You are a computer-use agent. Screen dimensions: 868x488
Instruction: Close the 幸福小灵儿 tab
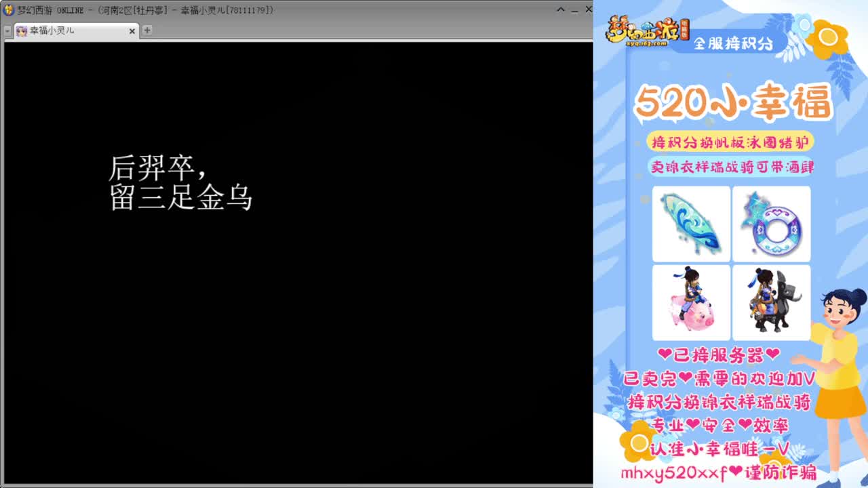pos(132,30)
